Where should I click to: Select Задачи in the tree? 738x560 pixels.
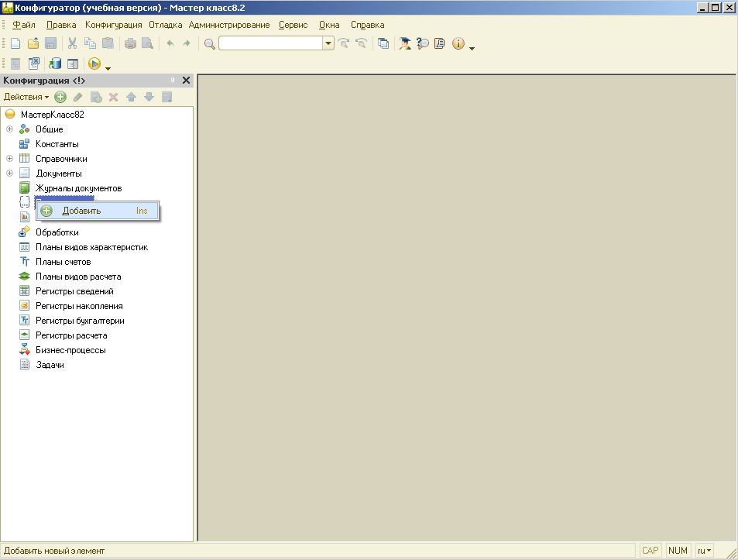point(50,365)
